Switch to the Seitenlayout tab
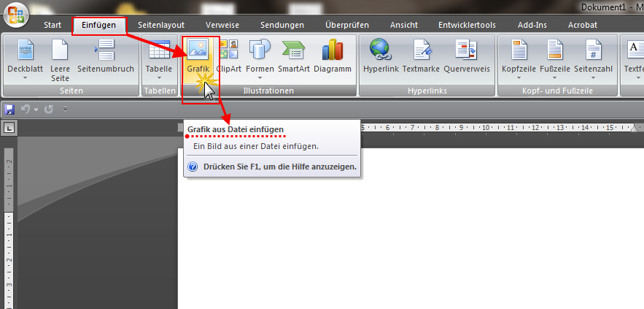644x309 pixels. coord(162,25)
